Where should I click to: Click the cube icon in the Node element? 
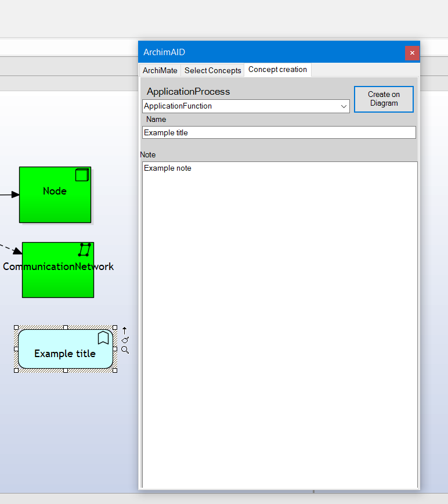click(82, 175)
